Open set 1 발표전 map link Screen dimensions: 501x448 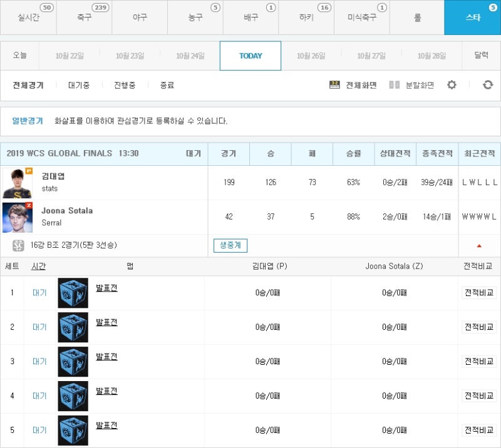(x=106, y=288)
